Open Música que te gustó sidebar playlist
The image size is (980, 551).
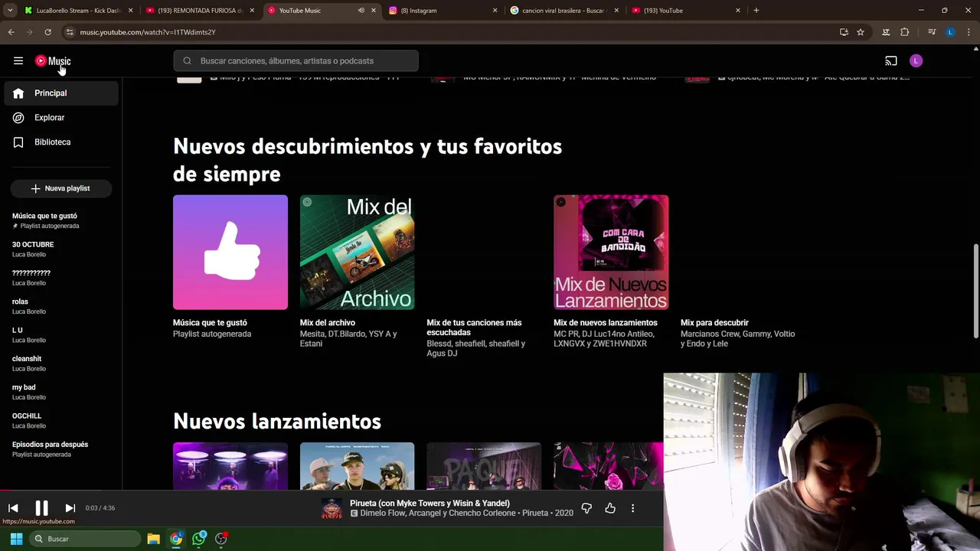point(61,220)
